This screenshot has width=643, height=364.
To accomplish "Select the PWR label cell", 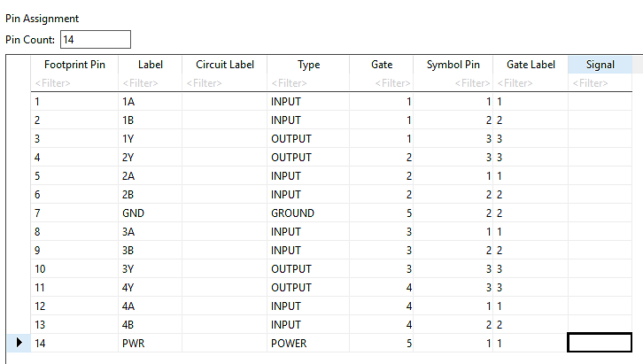I will (150, 343).
